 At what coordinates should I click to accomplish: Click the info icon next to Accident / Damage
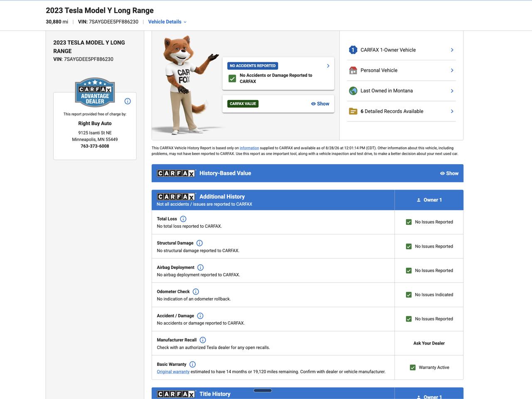click(200, 316)
